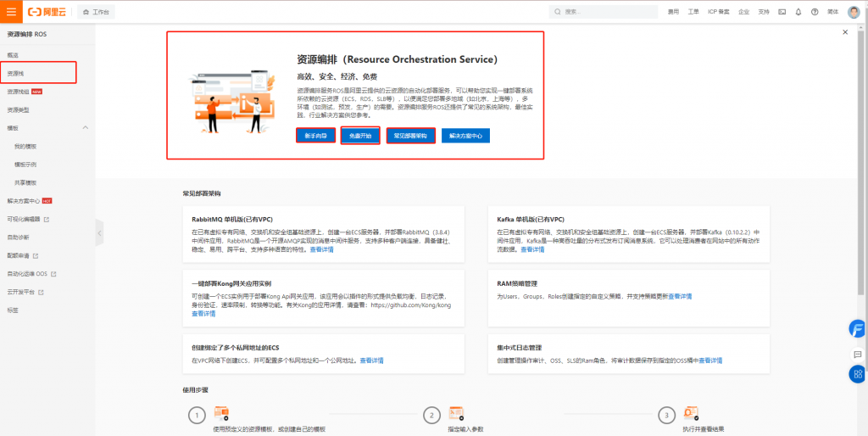Open 查看详情 for 集中式日志管理
This screenshot has width=868, height=436.
(x=710, y=361)
